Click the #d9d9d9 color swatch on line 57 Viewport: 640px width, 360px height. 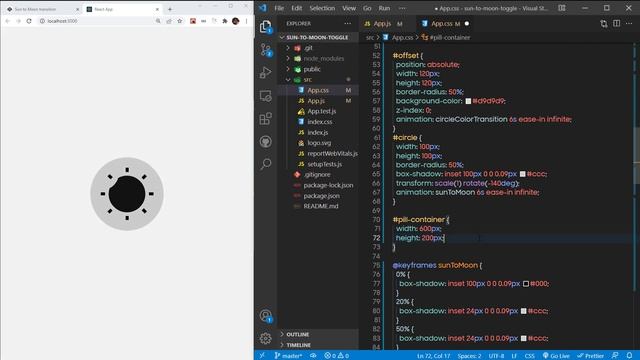tap(468, 101)
